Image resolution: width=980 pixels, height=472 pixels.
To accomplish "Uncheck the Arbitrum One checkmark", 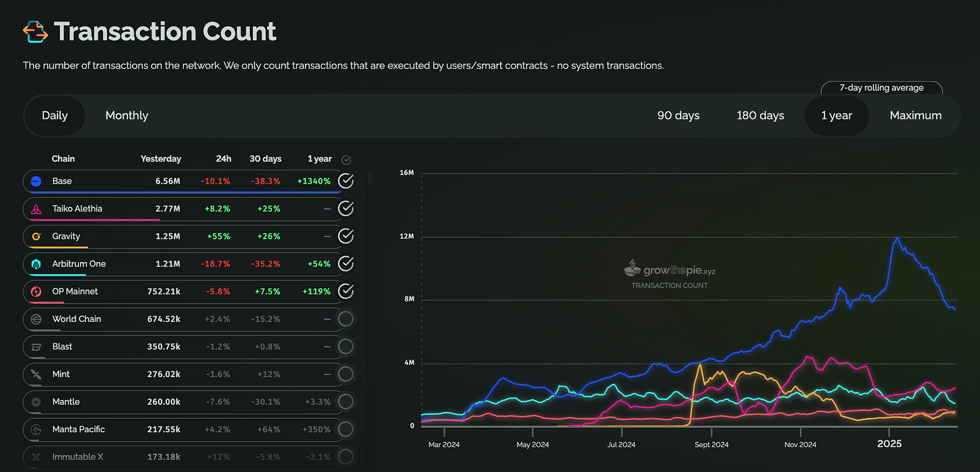I will pos(345,264).
